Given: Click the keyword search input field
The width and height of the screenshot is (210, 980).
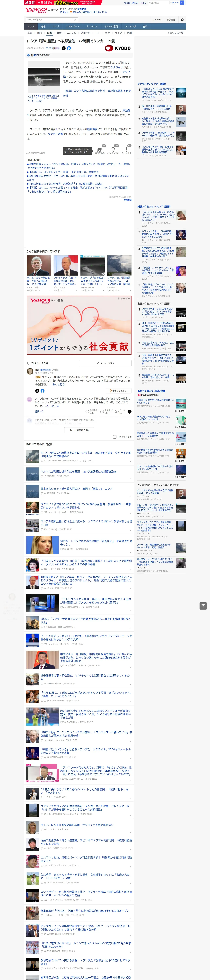Looking at the screenshot, I should 49,20.
